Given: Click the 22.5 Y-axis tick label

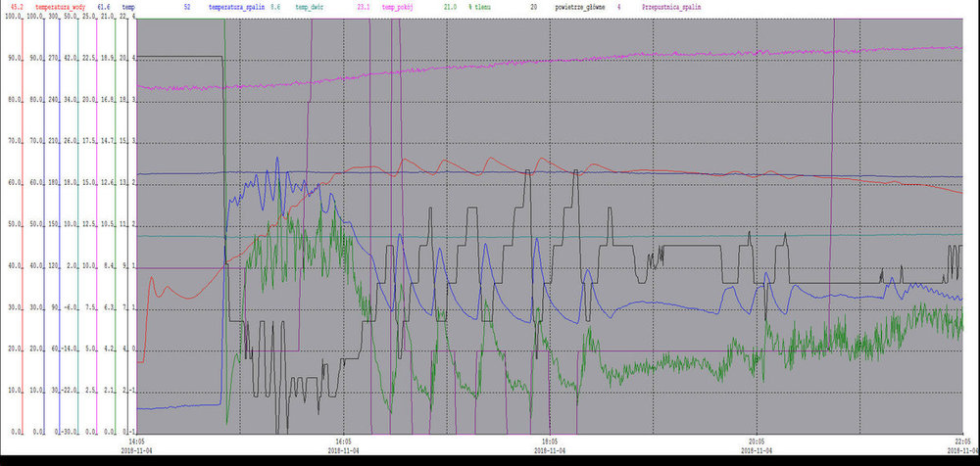Looking at the screenshot, I should [x=88, y=58].
